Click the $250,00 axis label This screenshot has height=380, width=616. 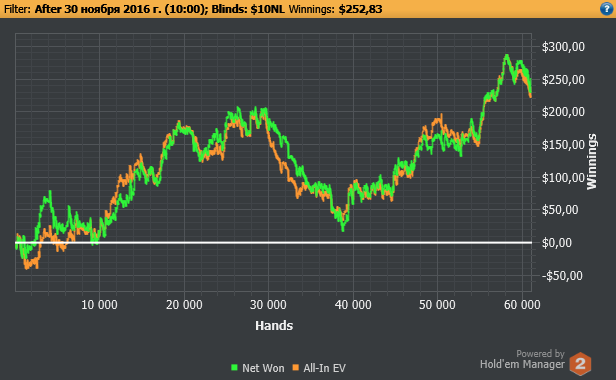(563, 80)
